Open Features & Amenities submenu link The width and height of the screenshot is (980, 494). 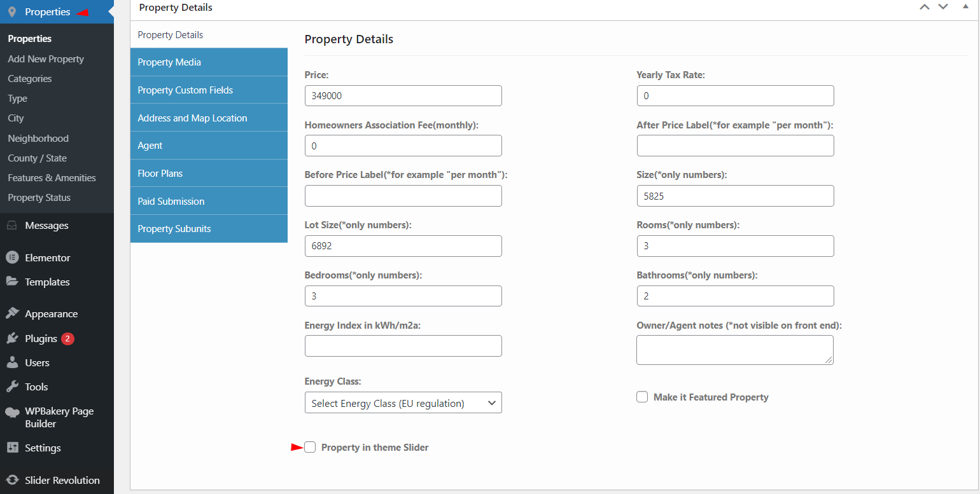tap(52, 178)
